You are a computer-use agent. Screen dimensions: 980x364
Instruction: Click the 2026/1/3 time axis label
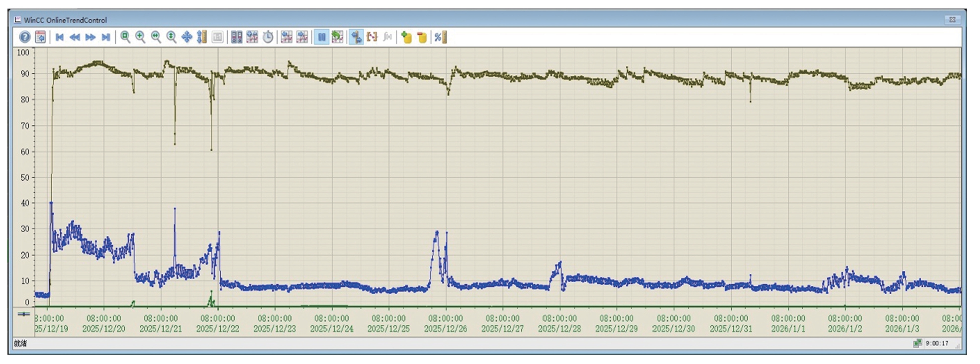pos(902,329)
